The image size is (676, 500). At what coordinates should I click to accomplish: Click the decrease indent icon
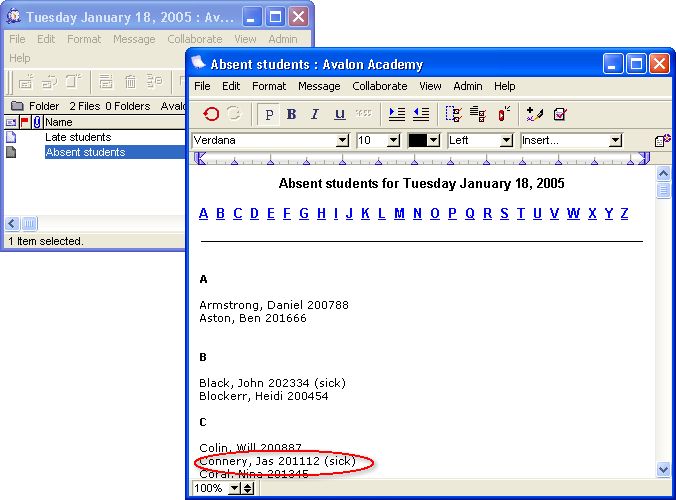(421, 114)
